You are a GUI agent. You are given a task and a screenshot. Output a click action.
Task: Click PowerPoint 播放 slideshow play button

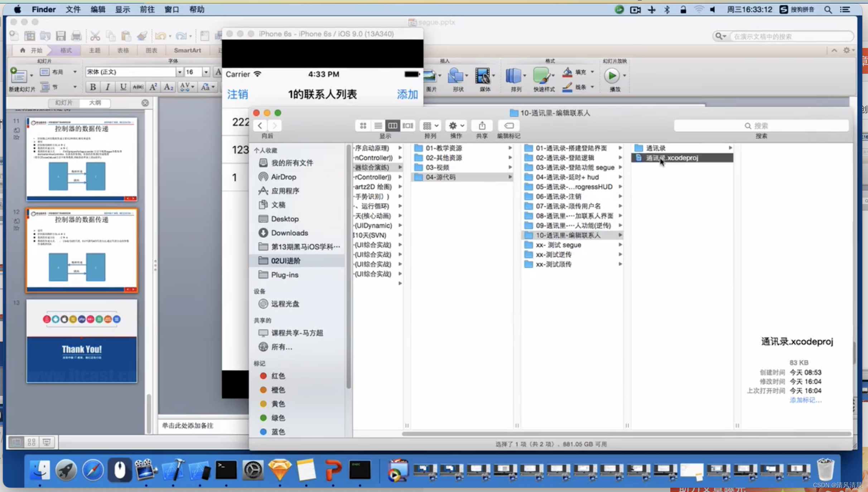(x=612, y=76)
